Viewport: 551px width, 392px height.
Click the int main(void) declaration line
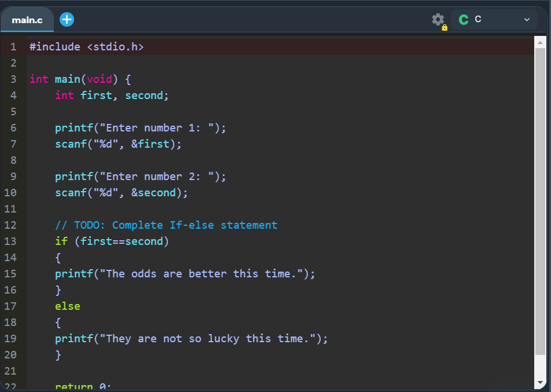pyautogui.click(x=80, y=79)
